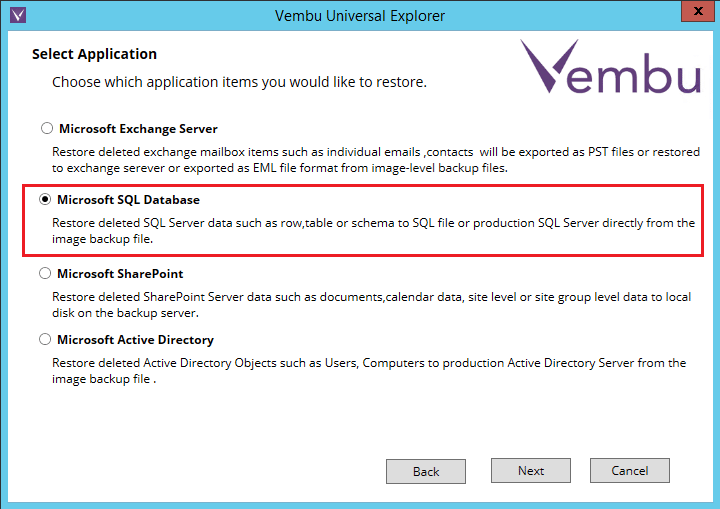The width and height of the screenshot is (720, 509).
Task: Cancel the restore wizard
Action: point(630,471)
